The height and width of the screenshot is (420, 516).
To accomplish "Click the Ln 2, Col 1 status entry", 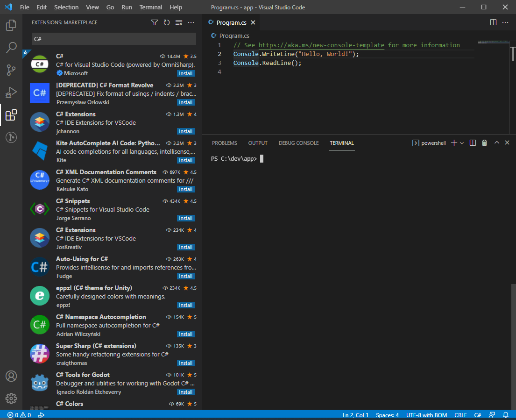I will [355, 415].
